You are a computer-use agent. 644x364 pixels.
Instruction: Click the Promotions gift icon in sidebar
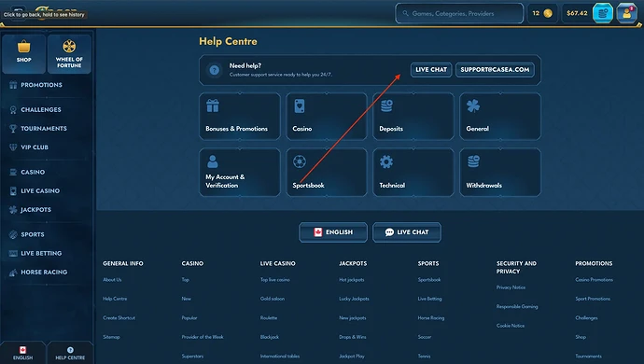[x=13, y=85]
